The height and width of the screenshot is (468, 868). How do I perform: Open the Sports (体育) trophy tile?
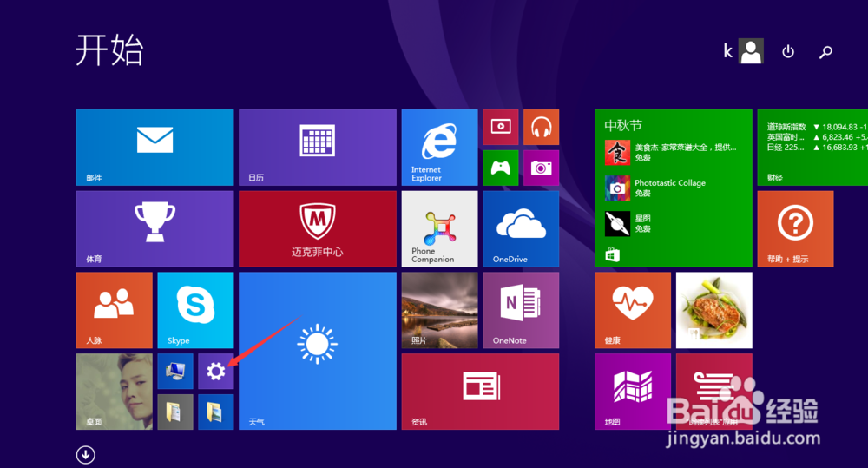click(x=155, y=228)
